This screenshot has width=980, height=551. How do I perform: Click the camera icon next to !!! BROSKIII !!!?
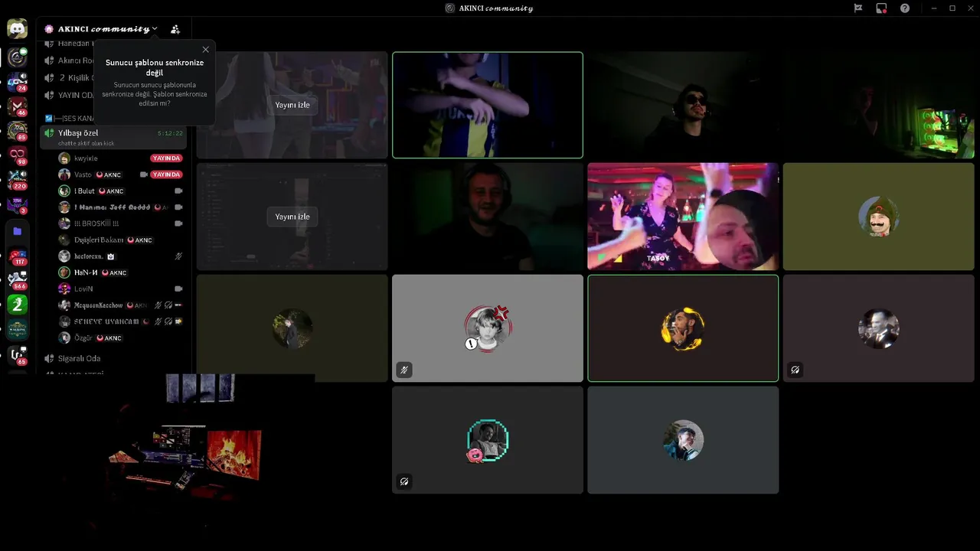pyautogui.click(x=178, y=223)
